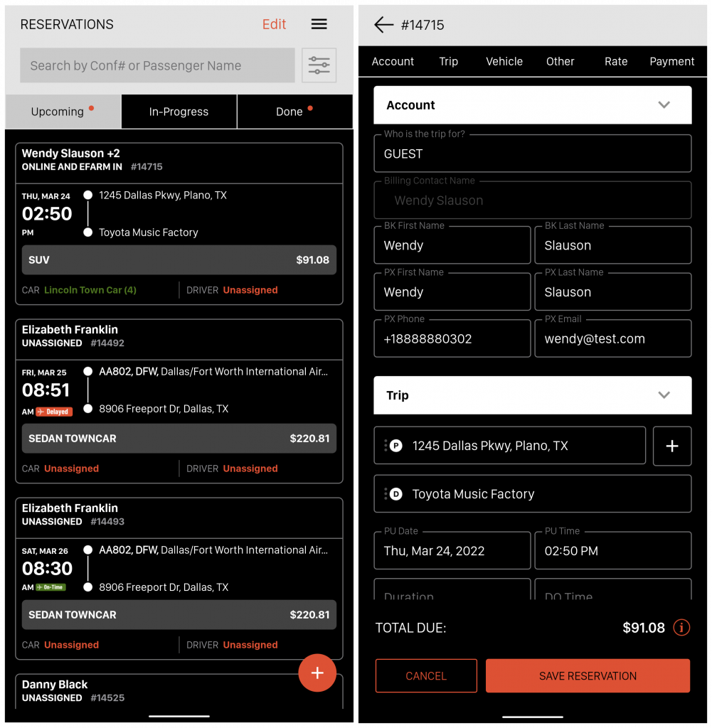
Task: Open the Payment tab
Action: click(x=671, y=62)
